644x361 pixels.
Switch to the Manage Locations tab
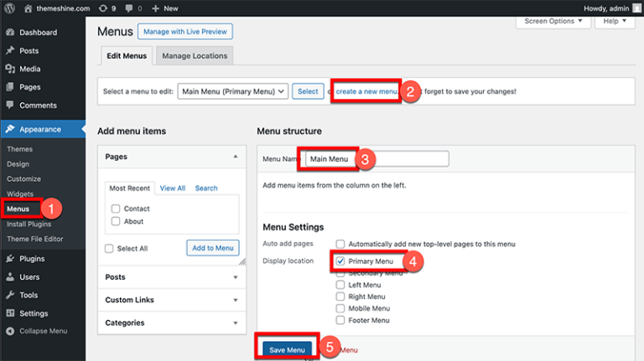195,56
